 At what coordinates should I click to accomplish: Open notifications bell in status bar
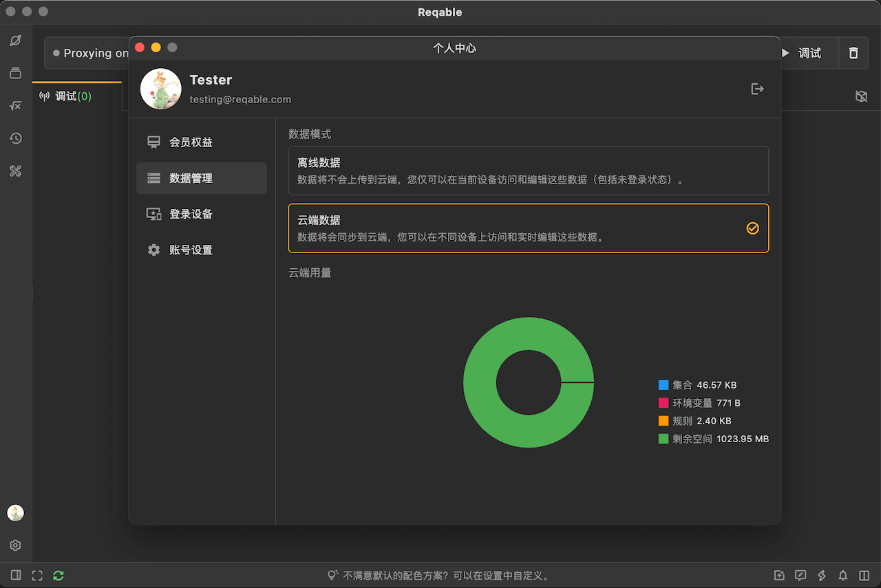tap(842, 576)
